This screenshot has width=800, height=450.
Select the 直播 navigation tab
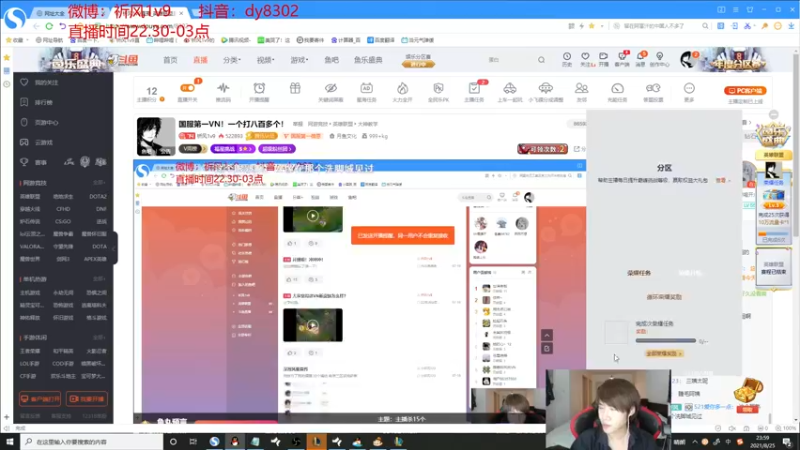[x=200, y=60]
